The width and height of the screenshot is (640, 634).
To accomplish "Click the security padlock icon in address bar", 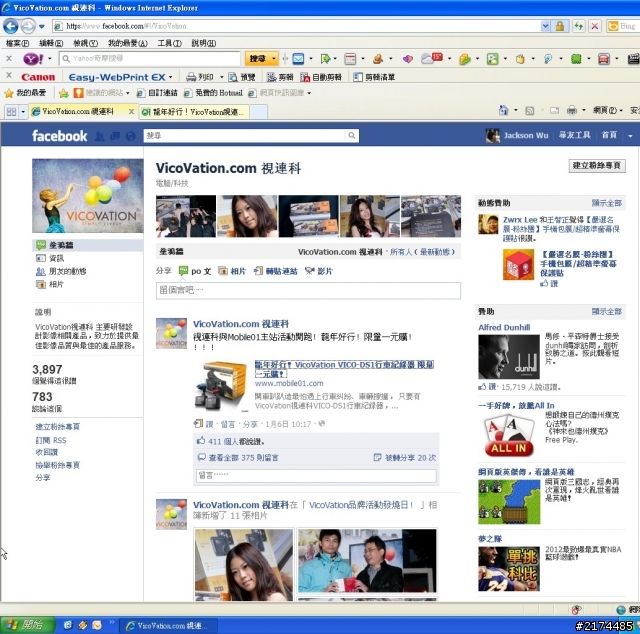I will (x=560, y=27).
